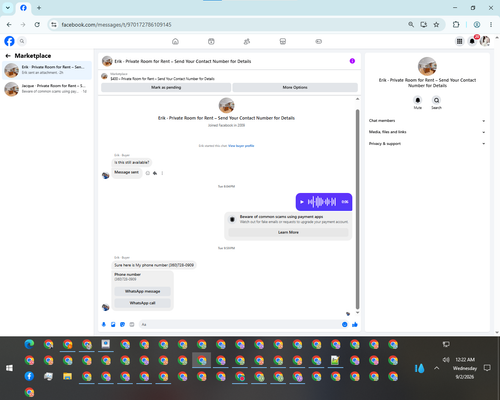Toggle the purple conversation information icon
This screenshot has width=500, height=400.
pyautogui.click(x=352, y=61)
